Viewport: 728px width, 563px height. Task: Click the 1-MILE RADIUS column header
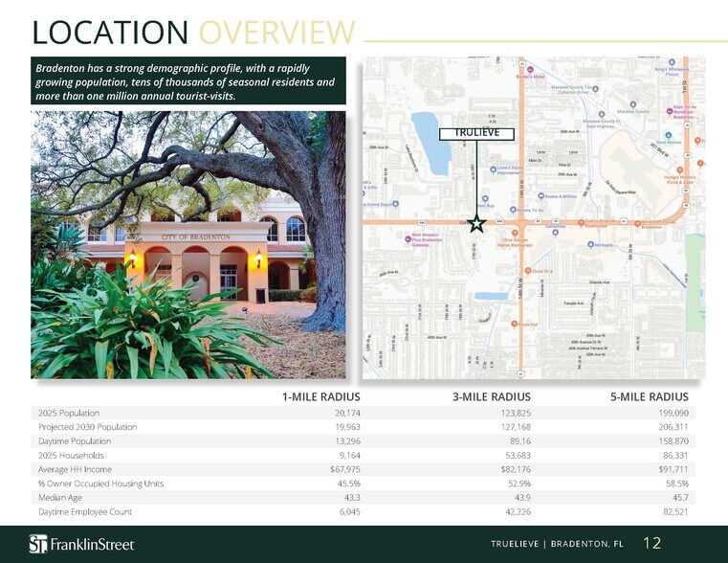[321, 396]
